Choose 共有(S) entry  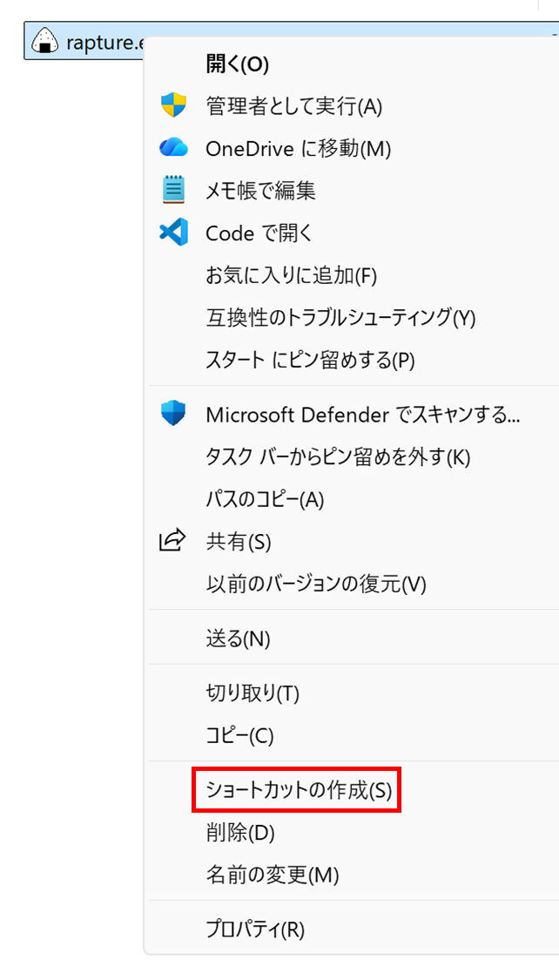[x=238, y=542]
